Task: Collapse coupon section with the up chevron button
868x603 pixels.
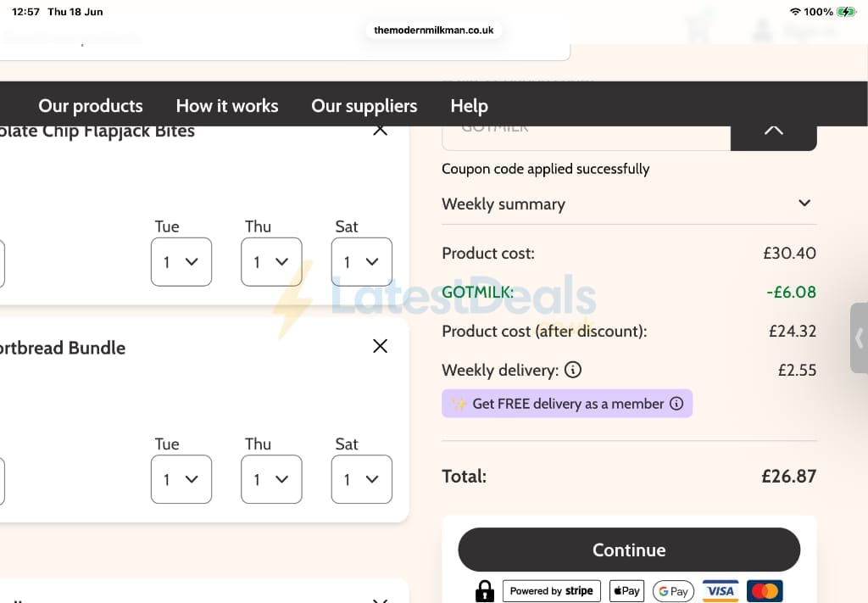Action: (x=773, y=137)
